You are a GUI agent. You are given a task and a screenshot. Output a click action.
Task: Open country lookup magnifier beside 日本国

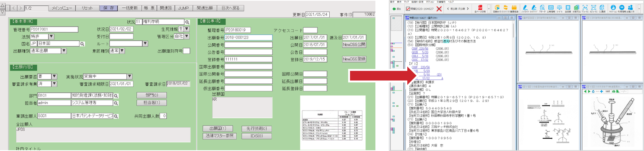click(82, 44)
